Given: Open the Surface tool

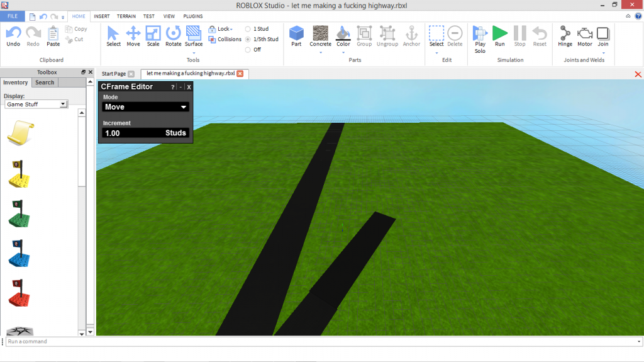Looking at the screenshot, I should pyautogui.click(x=194, y=37).
